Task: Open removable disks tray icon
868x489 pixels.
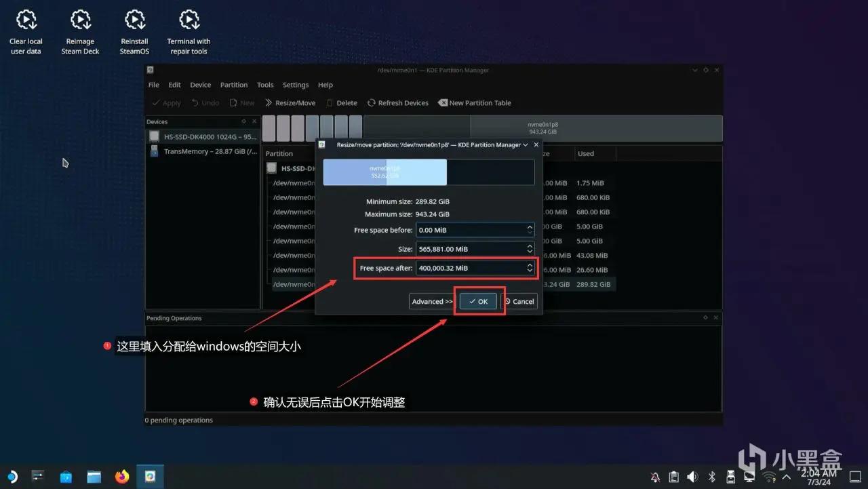Action: click(x=731, y=477)
